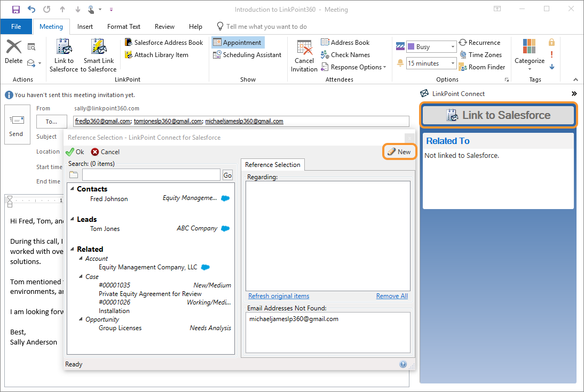Save the meeting with the floppy disk icon
Screen dimensions: 584x392
tap(15, 9)
